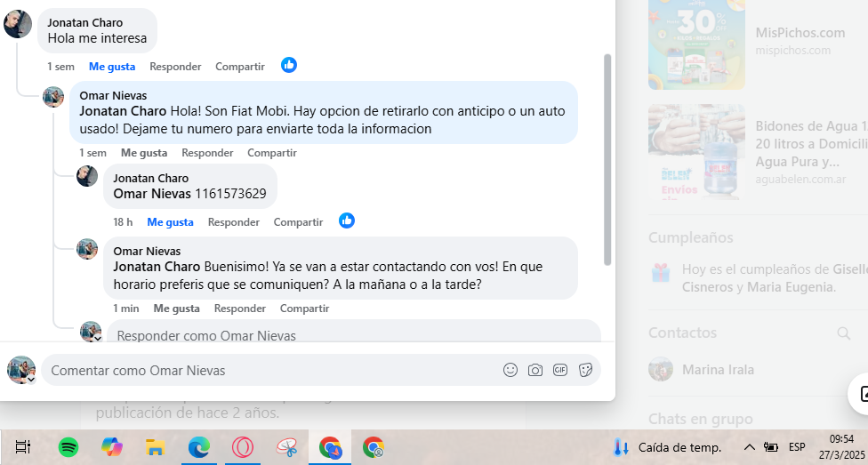Attach a photo using camera icon

pyautogui.click(x=534, y=370)
